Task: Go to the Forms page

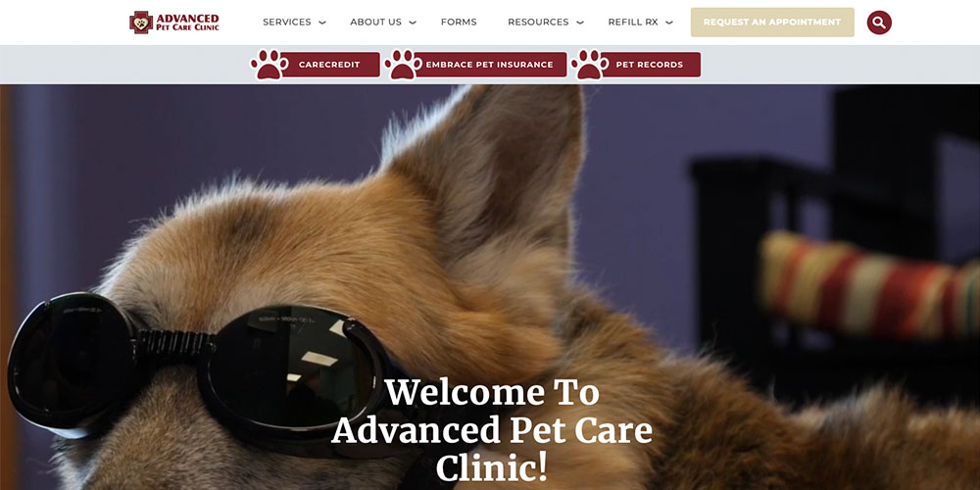Action: click(459, 22)
